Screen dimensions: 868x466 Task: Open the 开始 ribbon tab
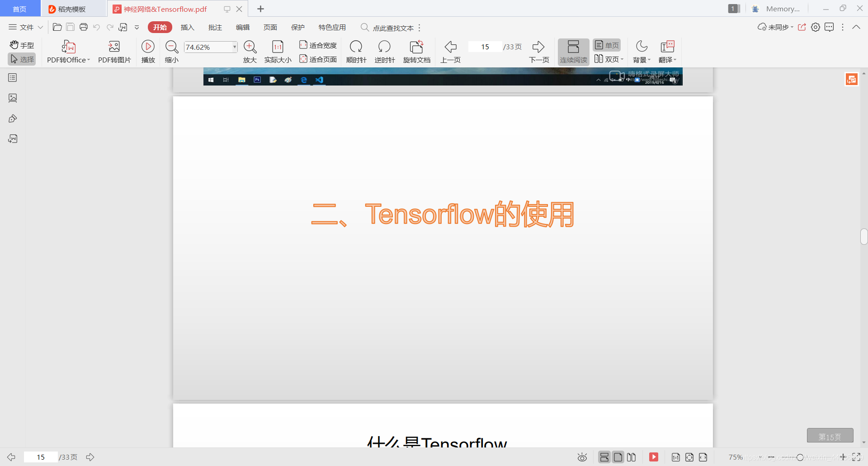(160, 27)
